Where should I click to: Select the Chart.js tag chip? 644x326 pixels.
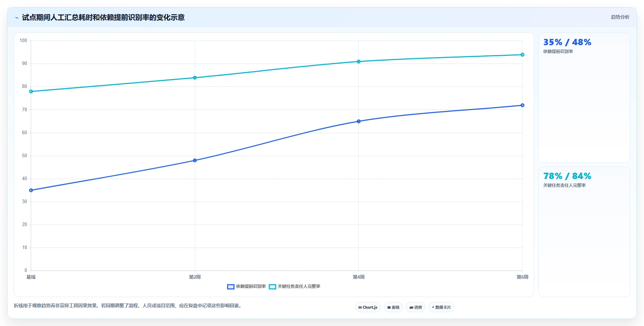(368, 307)
